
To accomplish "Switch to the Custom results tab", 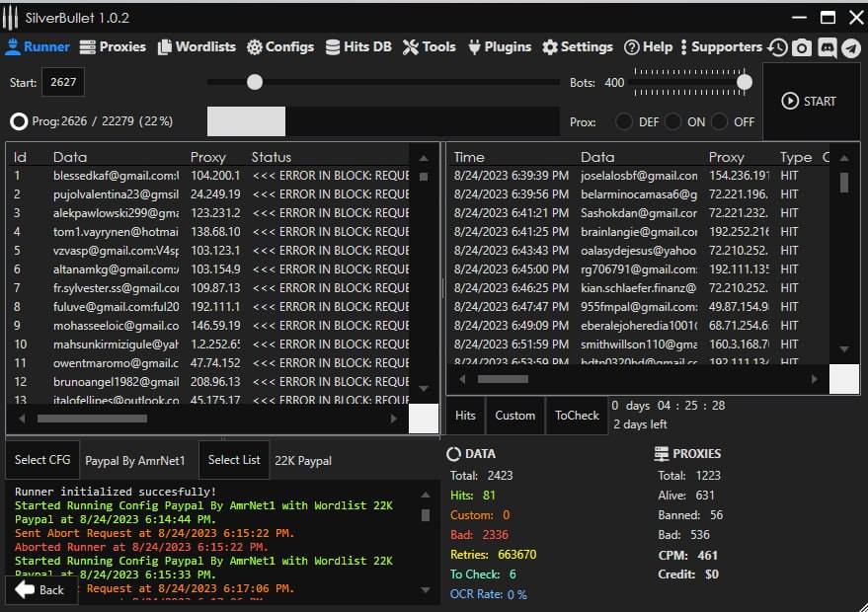I will (514, 416).
